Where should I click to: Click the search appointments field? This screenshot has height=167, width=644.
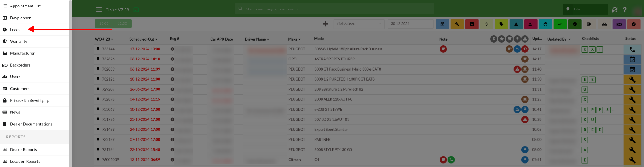coord(335,9)
